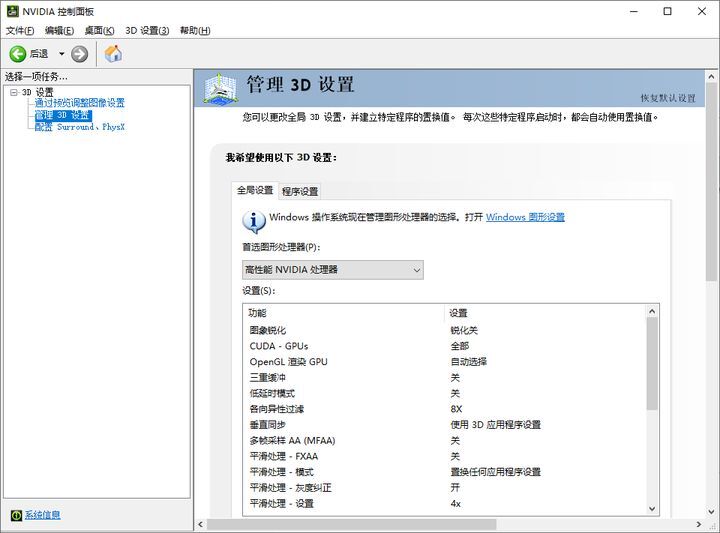Click the 后退 button label
Screen dimensions: 720x533
point(39,54)
